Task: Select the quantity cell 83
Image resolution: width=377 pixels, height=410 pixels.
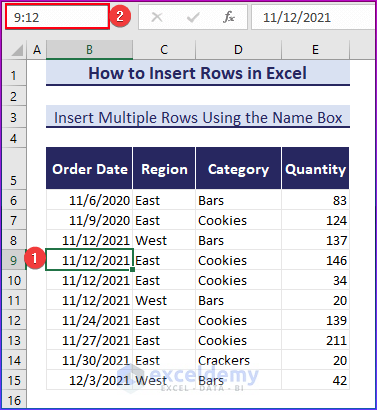Action: click(x=315, y=200)
